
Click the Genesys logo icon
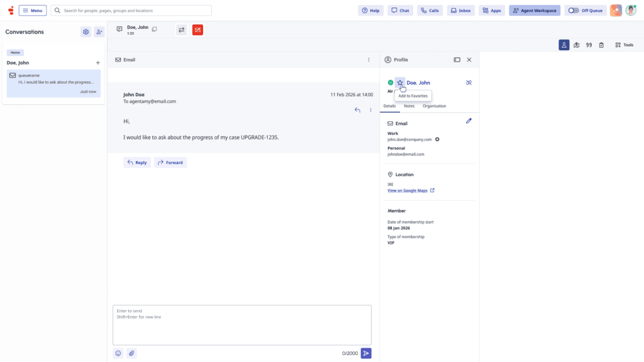point(11,10)
